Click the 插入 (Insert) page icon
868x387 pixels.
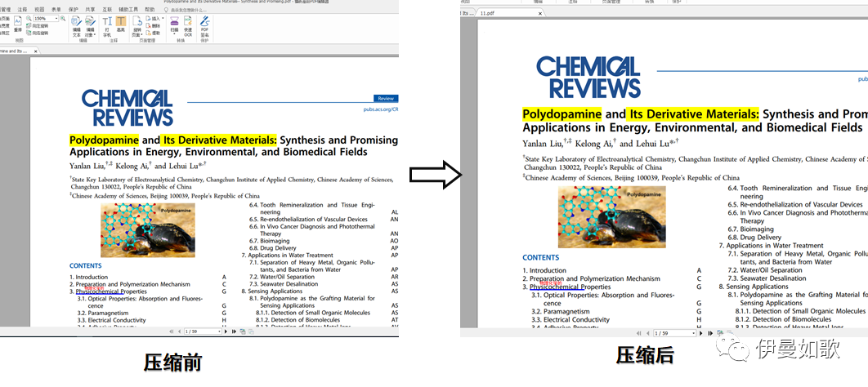150,18
